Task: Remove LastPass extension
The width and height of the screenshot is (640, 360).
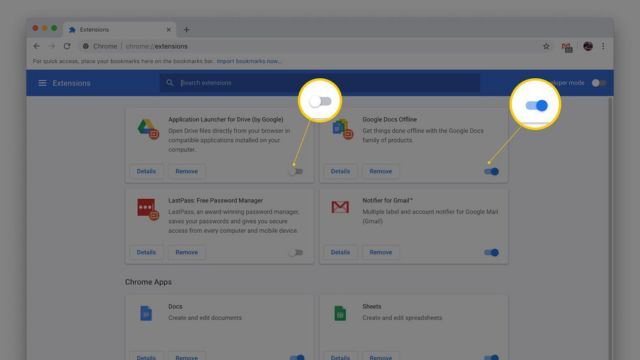Action: pyautogui.click(x=187, y=252)
